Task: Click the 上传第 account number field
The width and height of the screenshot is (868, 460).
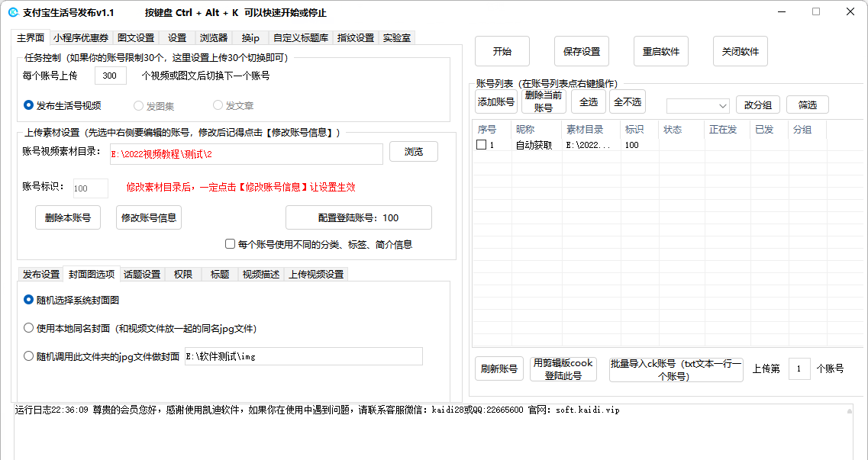Action: point(799,368)
